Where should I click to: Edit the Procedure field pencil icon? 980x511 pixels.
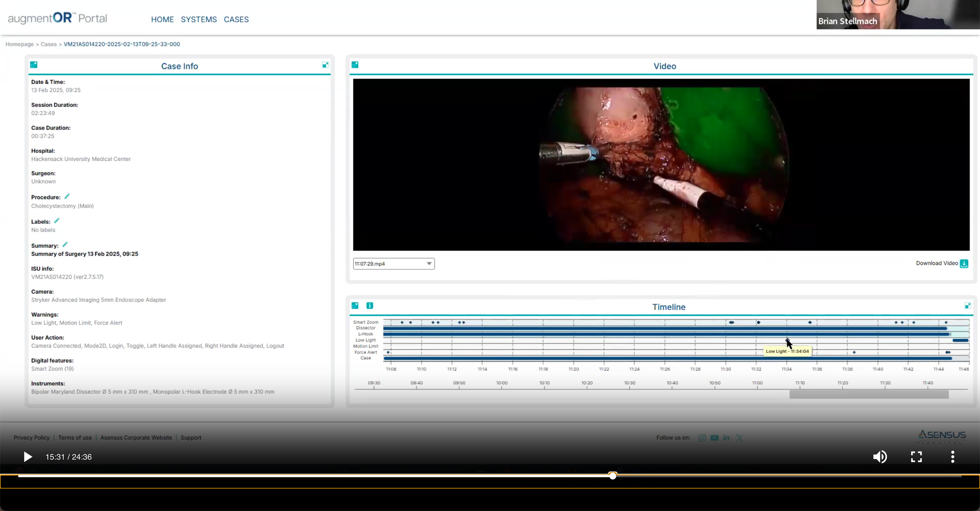(67, 196)
